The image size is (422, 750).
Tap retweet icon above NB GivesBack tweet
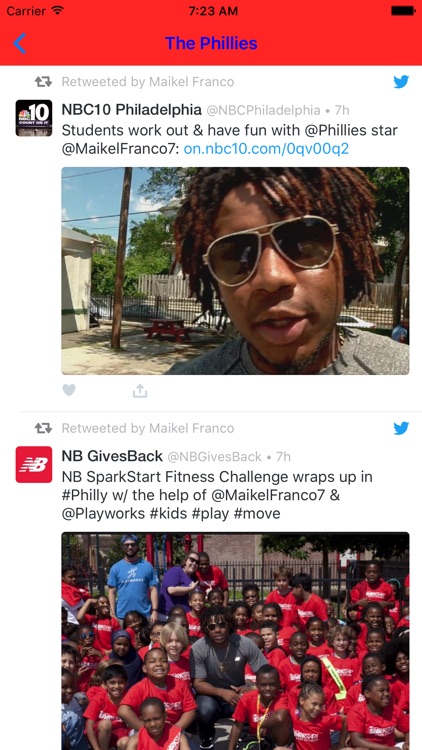click(x=44, y=428)
